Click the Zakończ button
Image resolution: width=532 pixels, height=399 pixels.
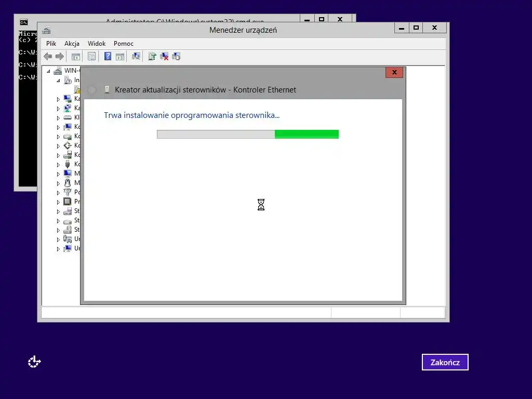tap(445, 362)
